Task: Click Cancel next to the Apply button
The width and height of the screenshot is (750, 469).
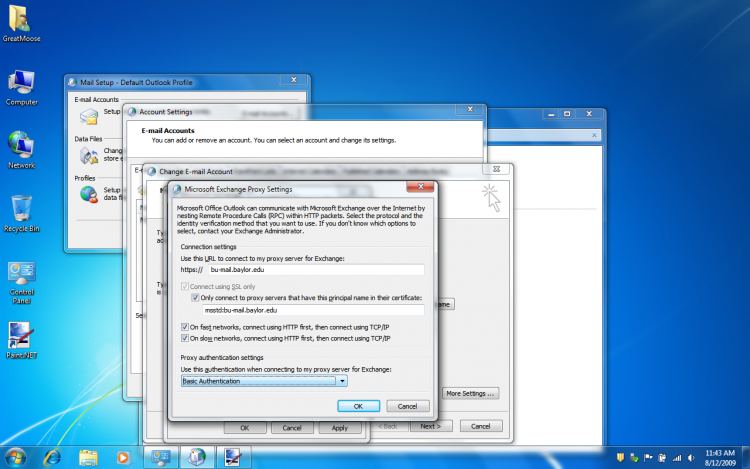Action: tap(292, 428)
